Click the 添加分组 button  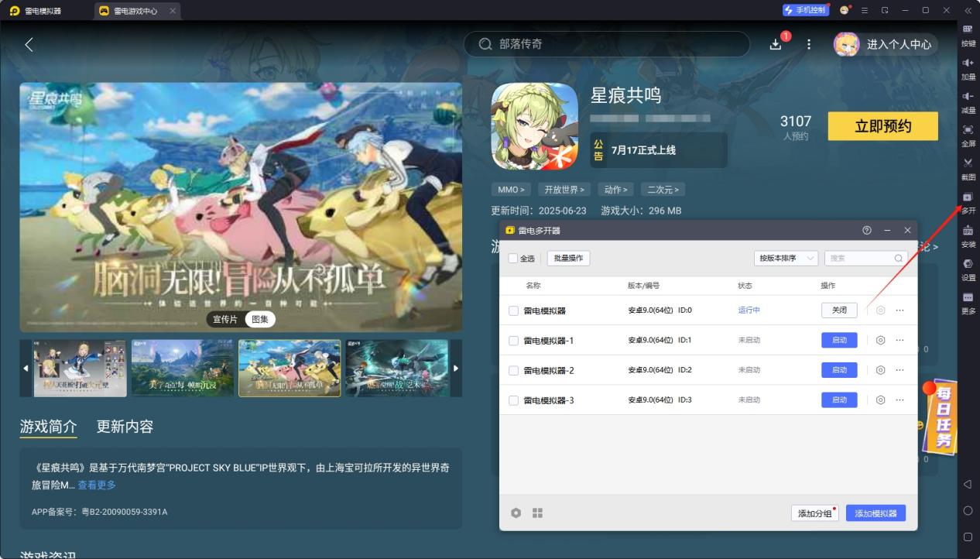click(815, 513)
